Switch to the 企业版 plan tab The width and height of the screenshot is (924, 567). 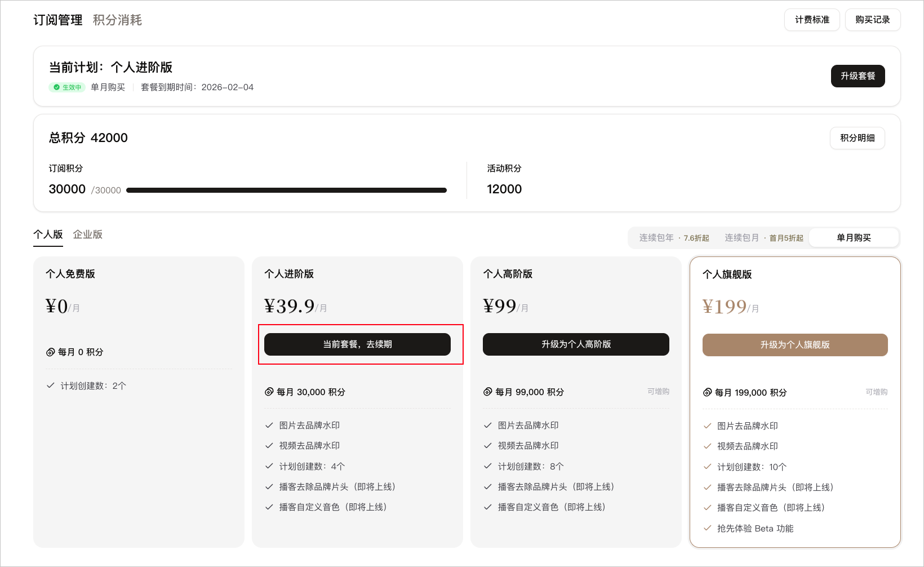[x=88, y=235]
